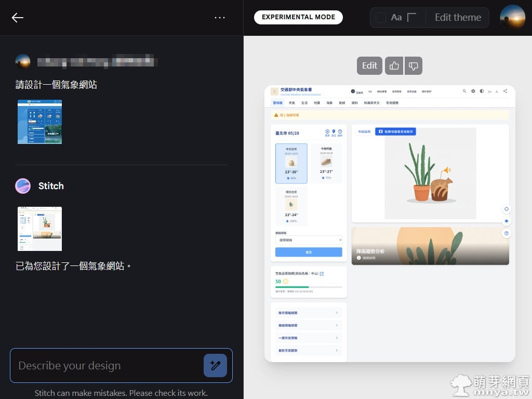Image resolution: width=532 pixels, height=399 pixels.
Task: Click the Edit button above the design
Action: tap(369, 66)
